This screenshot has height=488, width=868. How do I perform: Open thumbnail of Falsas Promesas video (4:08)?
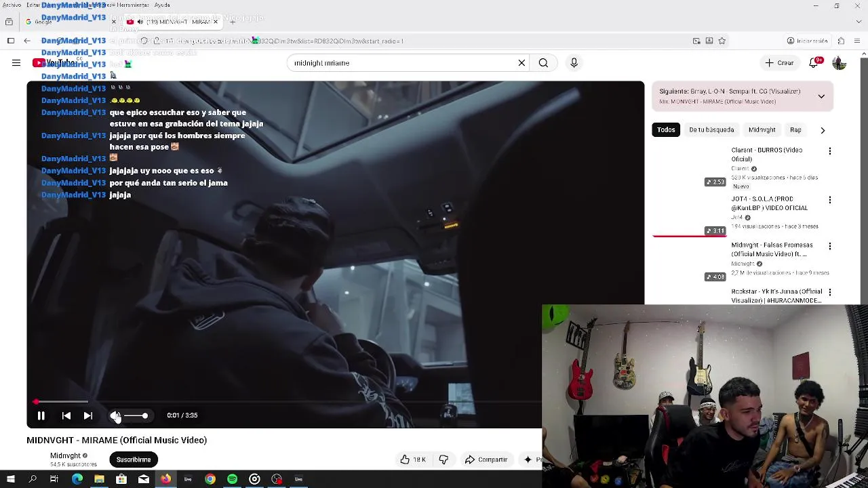689,261
